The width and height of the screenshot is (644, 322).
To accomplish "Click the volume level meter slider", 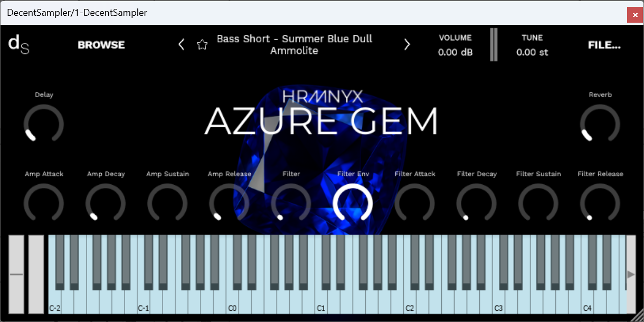I will coord(494,44).
